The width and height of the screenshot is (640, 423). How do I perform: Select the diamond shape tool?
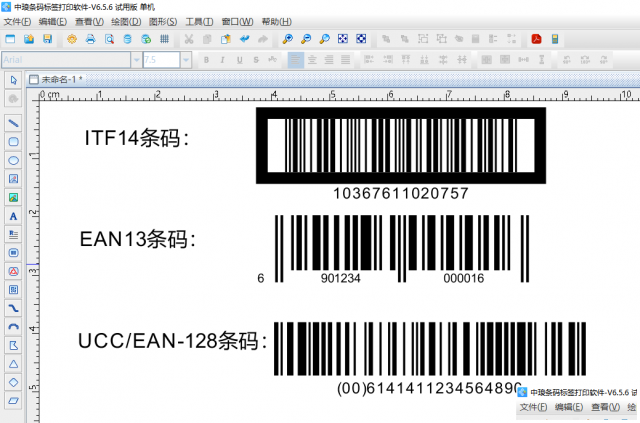(x=14, y=382)
